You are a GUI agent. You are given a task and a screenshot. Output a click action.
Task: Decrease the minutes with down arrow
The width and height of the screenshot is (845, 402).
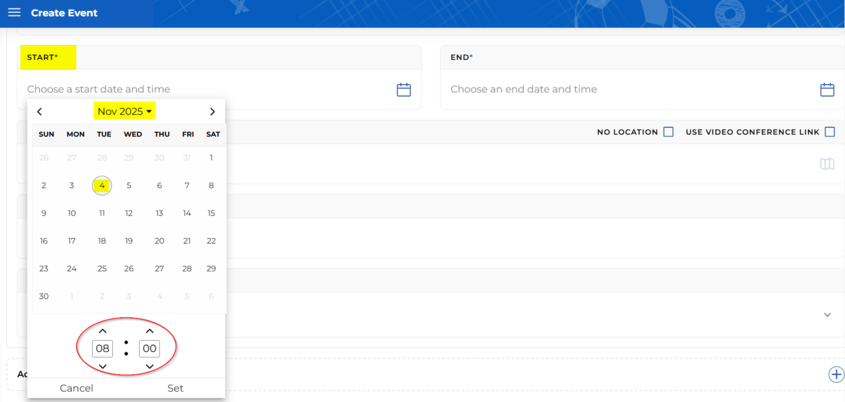coord(149,367)
